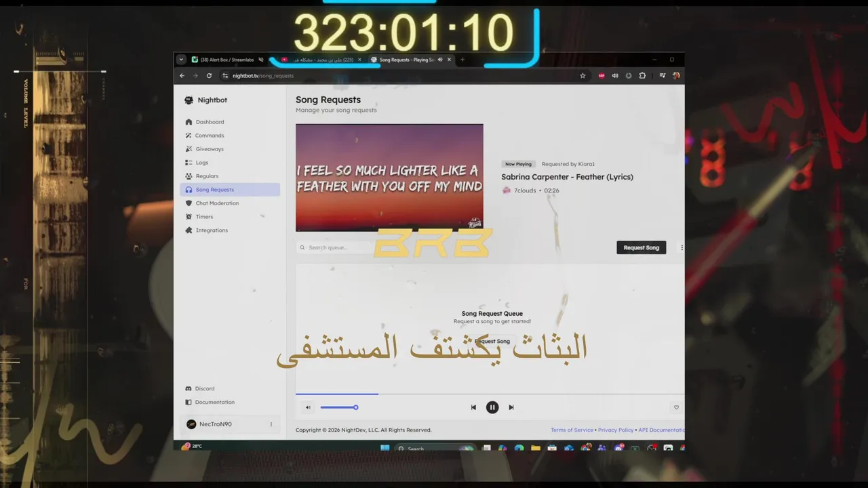
Task: Close the Song Requests tab
Action: tap(449, 60)
